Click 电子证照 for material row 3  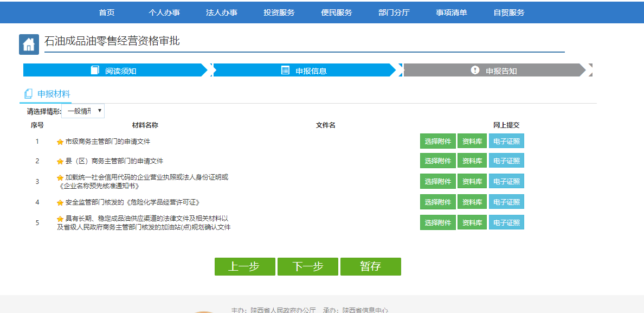pos(506,182)
